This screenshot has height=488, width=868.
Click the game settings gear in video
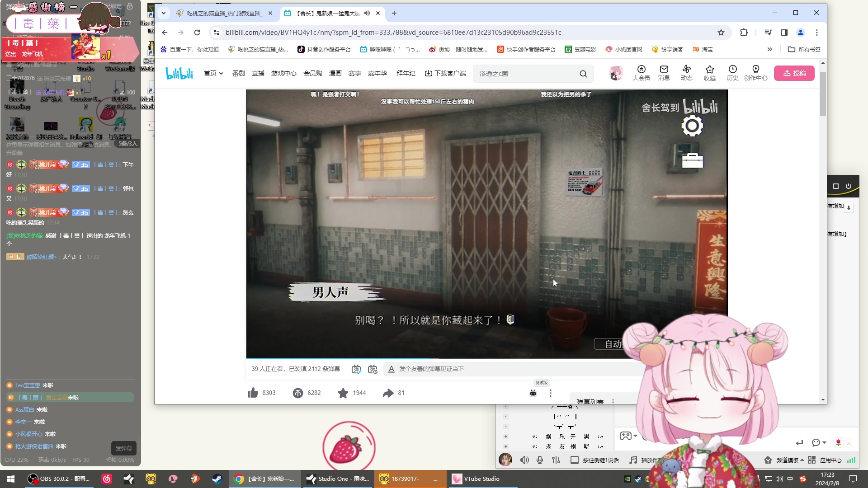[x=693, y=126]
